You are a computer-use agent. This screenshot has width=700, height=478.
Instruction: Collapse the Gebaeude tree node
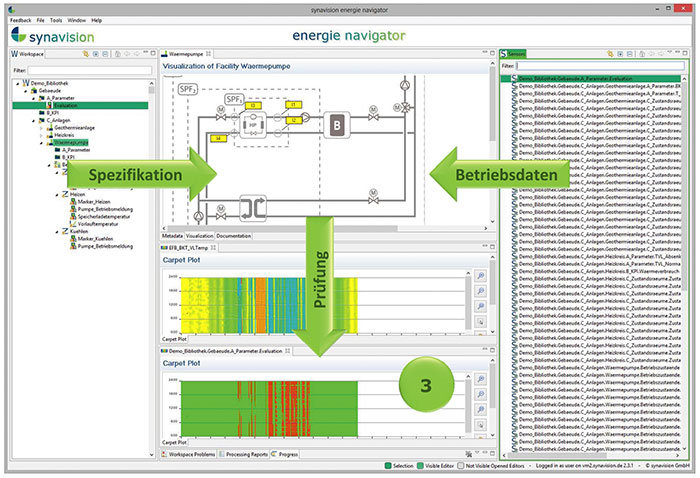[26, 91]
